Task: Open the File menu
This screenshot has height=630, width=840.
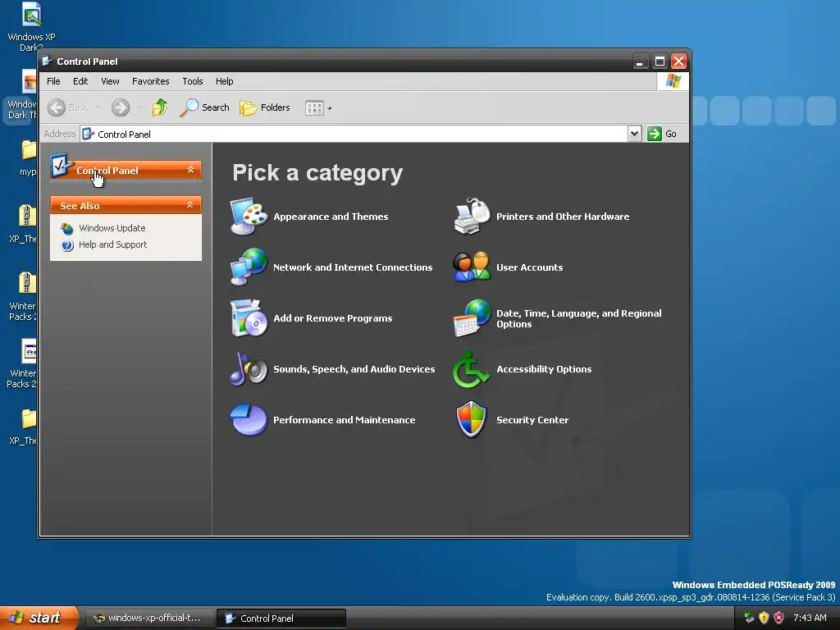Action: (53, 81)
